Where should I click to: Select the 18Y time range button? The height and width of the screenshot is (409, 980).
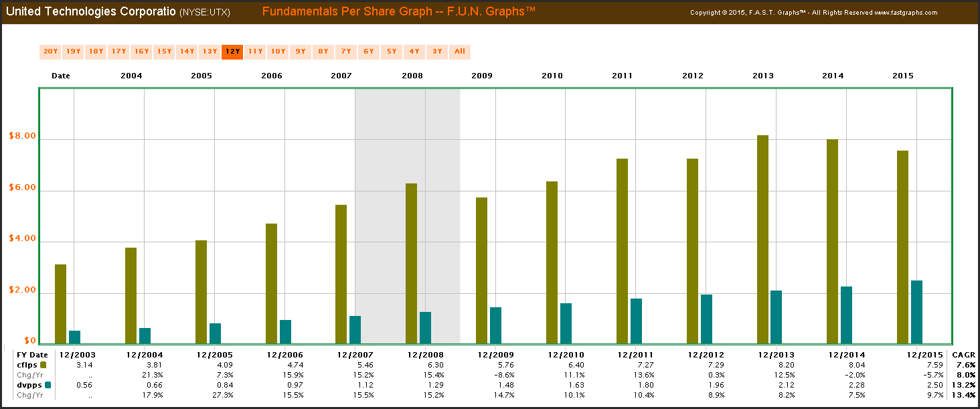[96, 52]
